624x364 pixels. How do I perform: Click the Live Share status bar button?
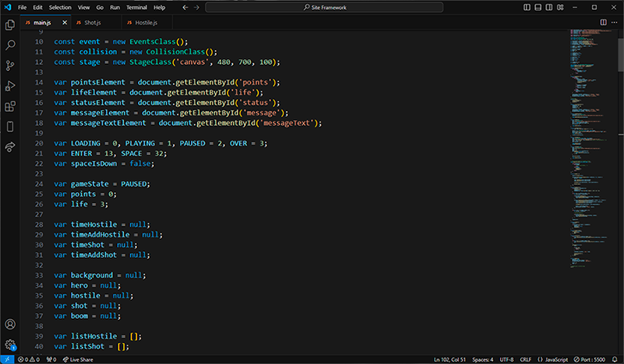click(78, 359)
